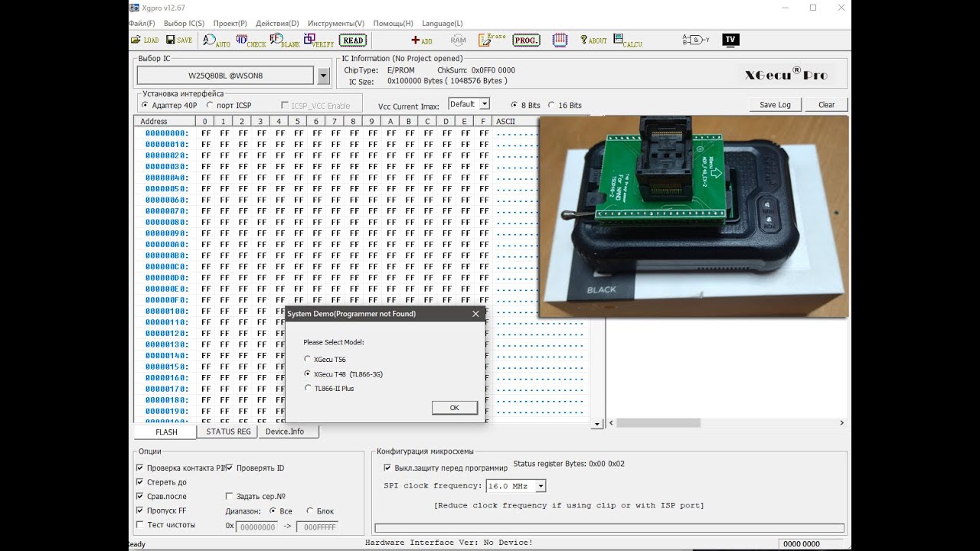Viewport: 980px width, 551px height.
Task: Click the hex view scroll down arrow
Action: (x=597, y=423)
